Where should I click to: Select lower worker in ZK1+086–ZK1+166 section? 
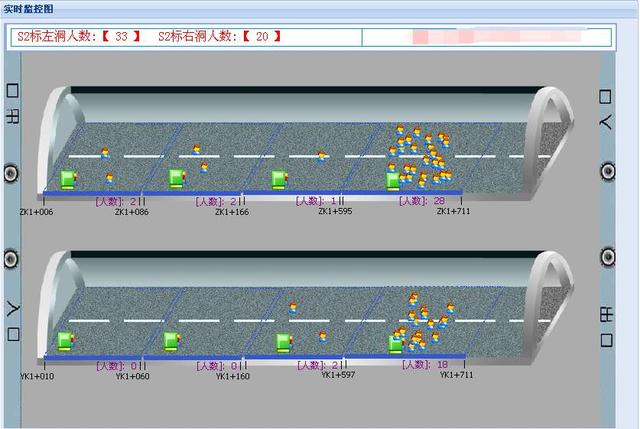click(x=204, y=167)
